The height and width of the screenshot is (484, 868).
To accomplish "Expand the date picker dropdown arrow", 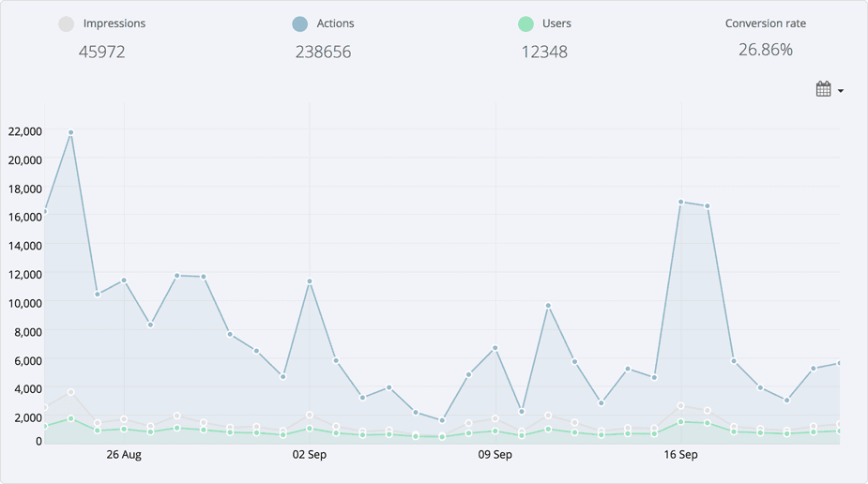I will point(841,91).
